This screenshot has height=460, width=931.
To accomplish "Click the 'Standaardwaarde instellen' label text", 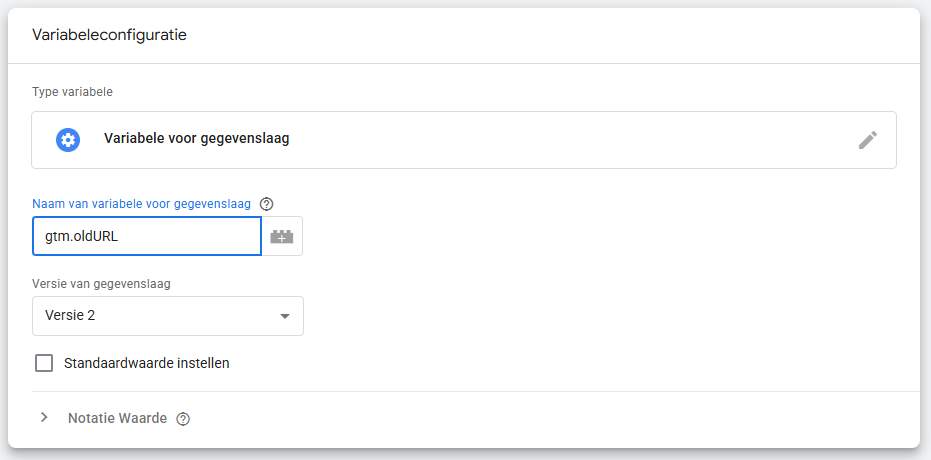I will (x=146, y=363).
